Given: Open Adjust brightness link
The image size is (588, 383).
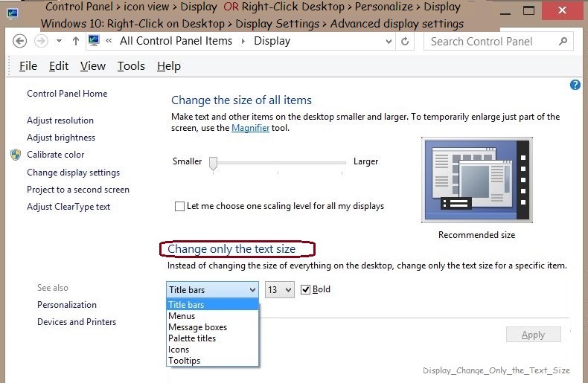Looking at the screenshot, I should [x=61, y=138].
